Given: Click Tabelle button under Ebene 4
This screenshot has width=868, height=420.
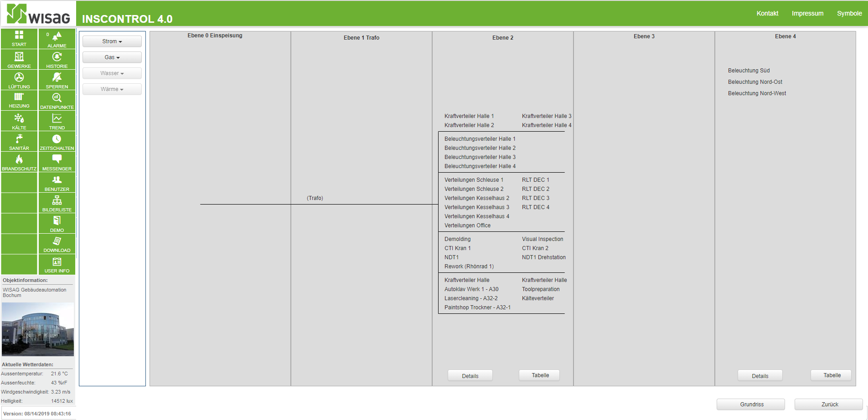Looking at the screenshot, I should click(832, 375).
